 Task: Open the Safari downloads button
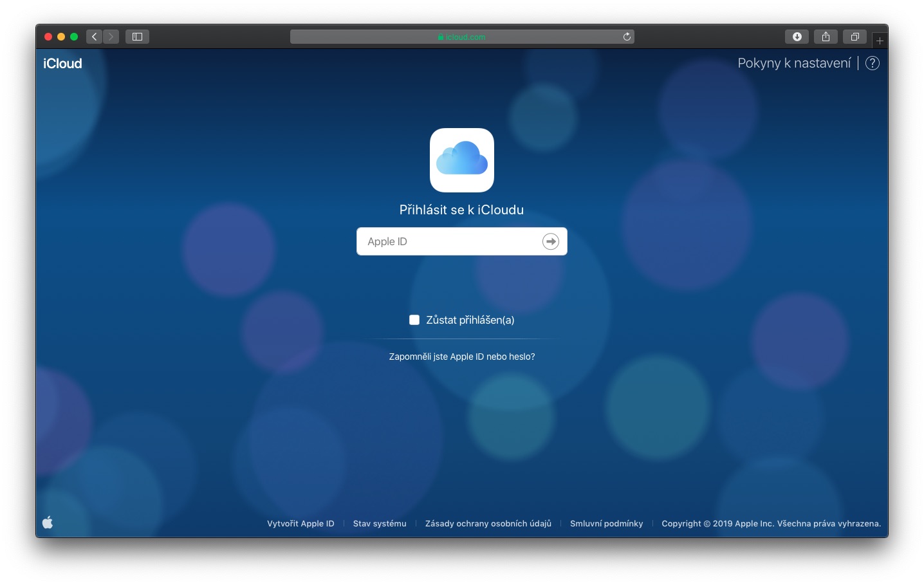[797, 37]
